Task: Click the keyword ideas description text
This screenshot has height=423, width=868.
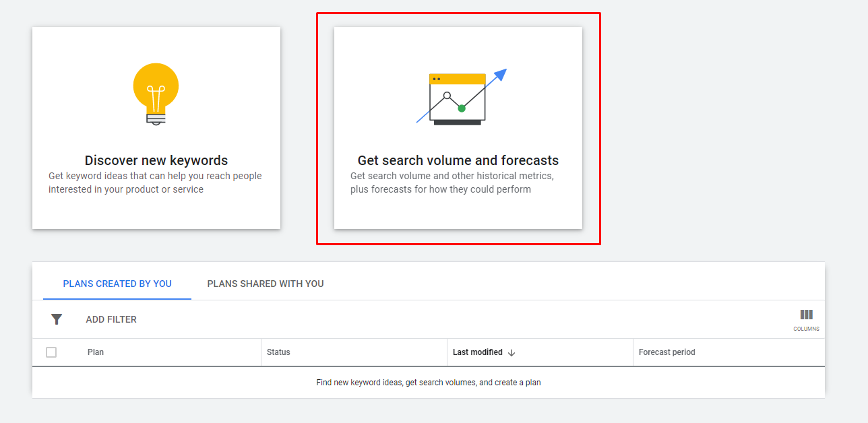Action: [155, 183]
